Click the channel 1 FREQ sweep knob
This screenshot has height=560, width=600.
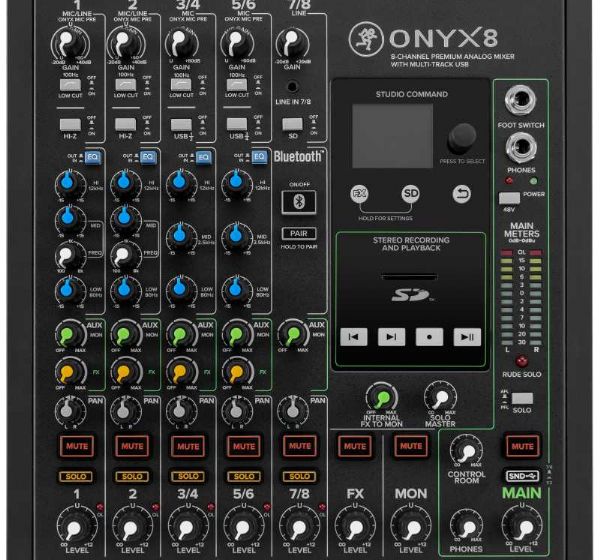point(70,256)
